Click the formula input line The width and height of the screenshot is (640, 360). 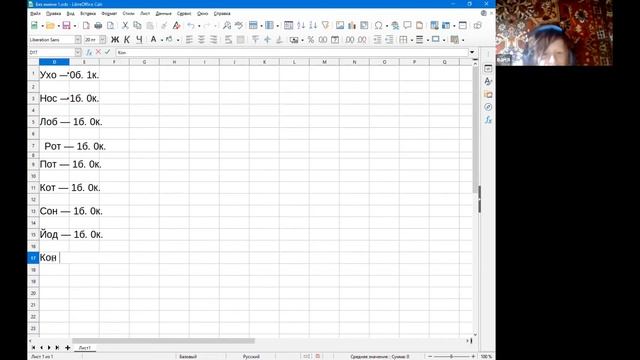tap(292, 52)
